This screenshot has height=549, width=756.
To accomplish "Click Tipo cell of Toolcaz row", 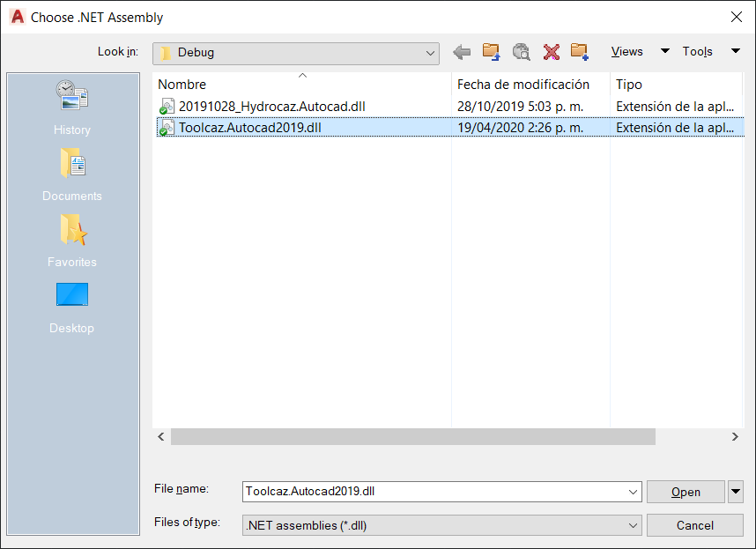I will (675, 128).
